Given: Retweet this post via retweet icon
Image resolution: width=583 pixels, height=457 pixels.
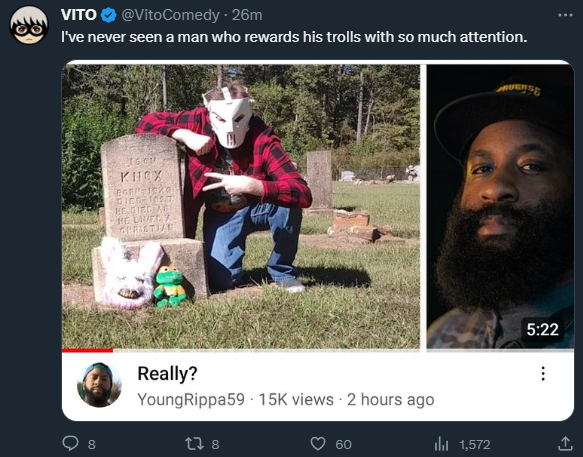Looking at the screenshot, I should tap(194, 444).
